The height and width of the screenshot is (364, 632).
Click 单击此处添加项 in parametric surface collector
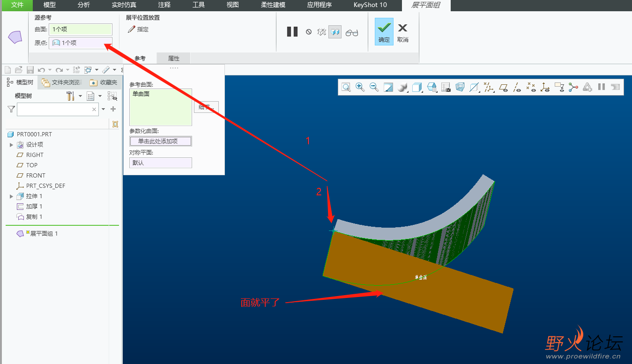coord(161,141)
